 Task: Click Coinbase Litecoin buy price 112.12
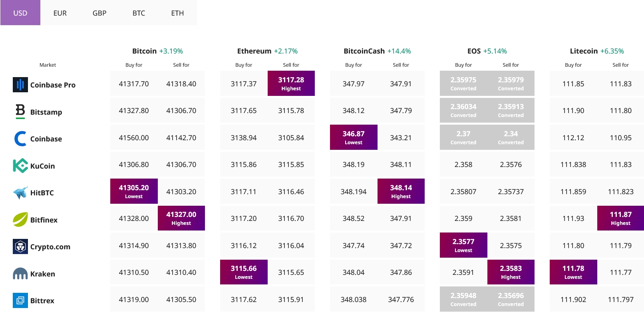(x=573, y=137)
